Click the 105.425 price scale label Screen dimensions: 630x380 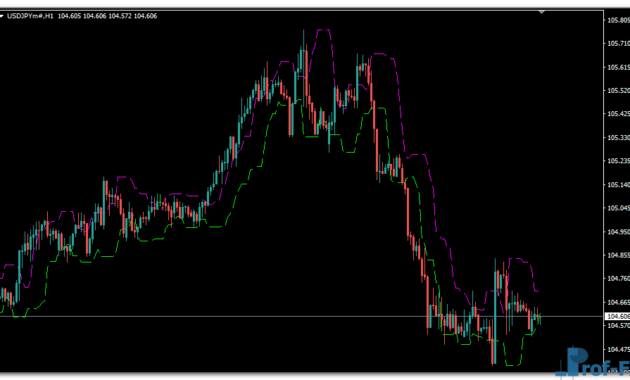[618, 114]
